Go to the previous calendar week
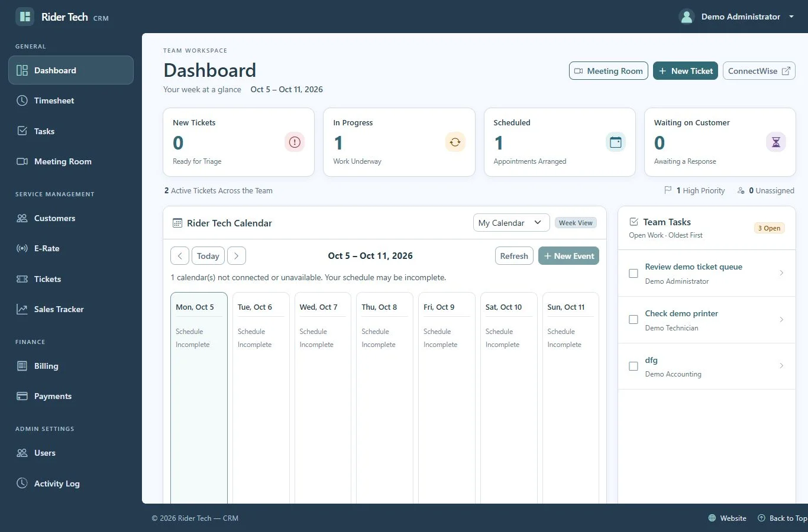This screenshot has width=808, height=532. 180,256
